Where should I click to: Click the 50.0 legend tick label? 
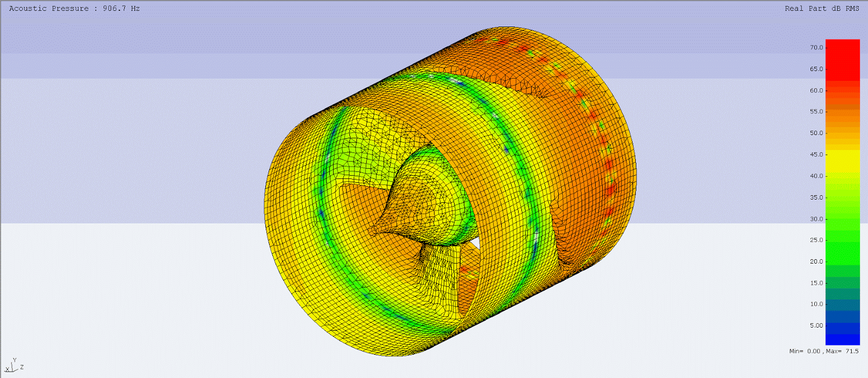click(x=816, y=133)
